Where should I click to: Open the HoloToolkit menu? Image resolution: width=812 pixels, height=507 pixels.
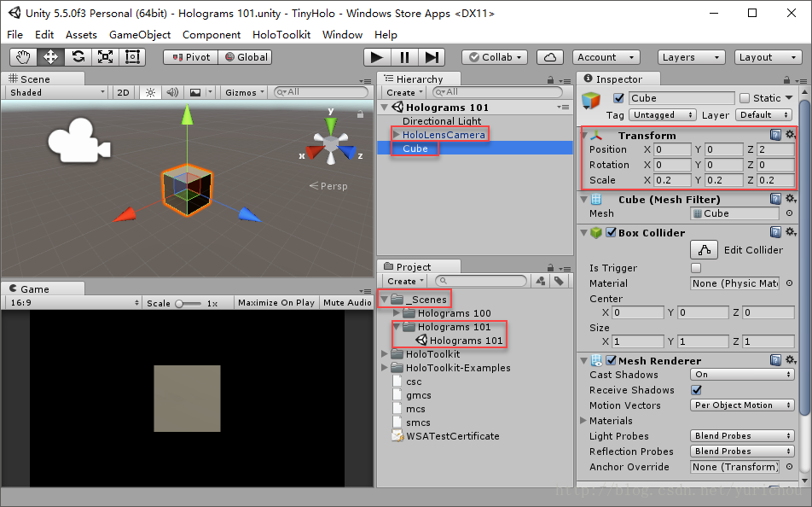pos(281,35)
